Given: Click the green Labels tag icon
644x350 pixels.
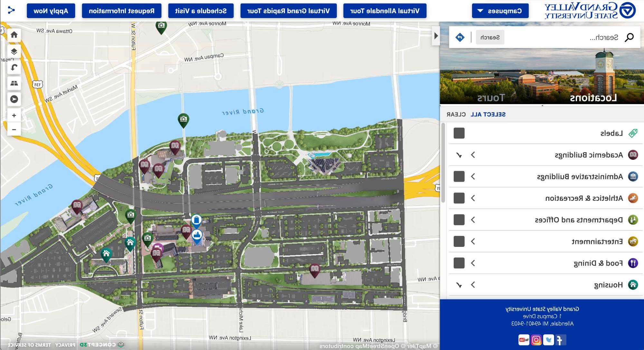Looking at the screenshot, I should (633, 133).
